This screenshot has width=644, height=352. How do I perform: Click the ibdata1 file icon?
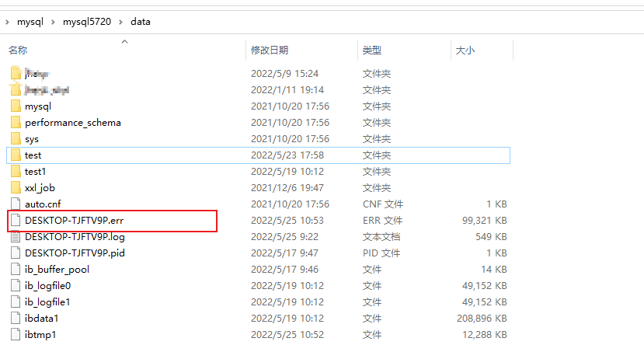point(16,319)
